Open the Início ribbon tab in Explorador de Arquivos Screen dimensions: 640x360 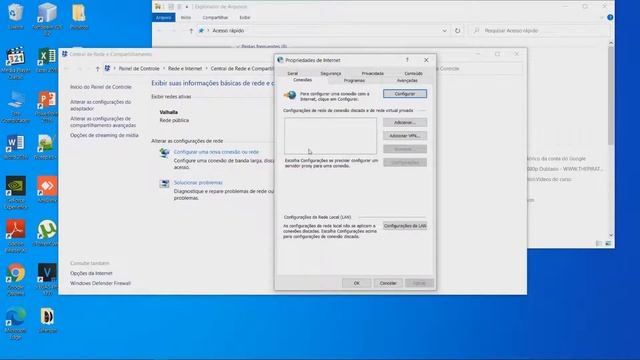coord(186,18)
